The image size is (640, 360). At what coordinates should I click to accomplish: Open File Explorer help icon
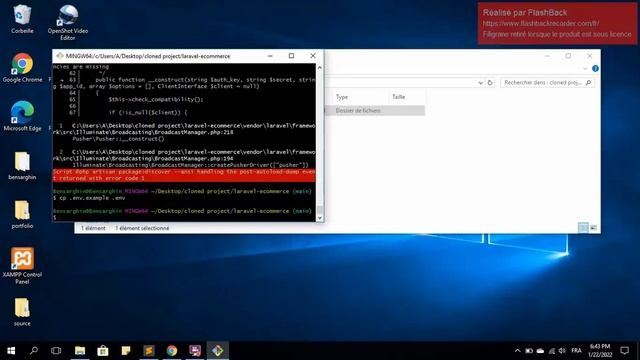click(595, 69)
